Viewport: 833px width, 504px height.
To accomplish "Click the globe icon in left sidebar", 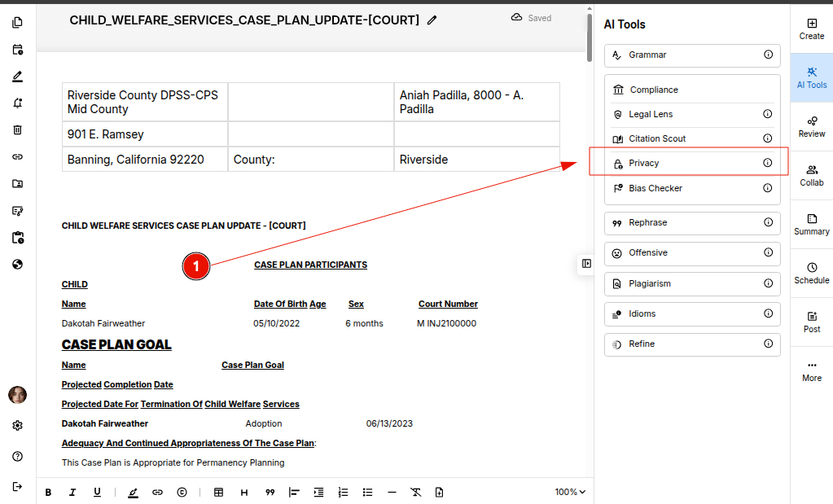I will (x=17, y=264).
